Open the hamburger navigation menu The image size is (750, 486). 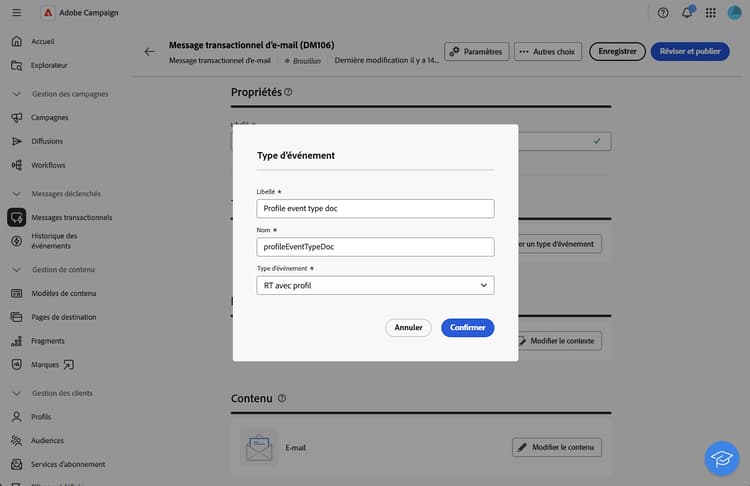[16, 12]
